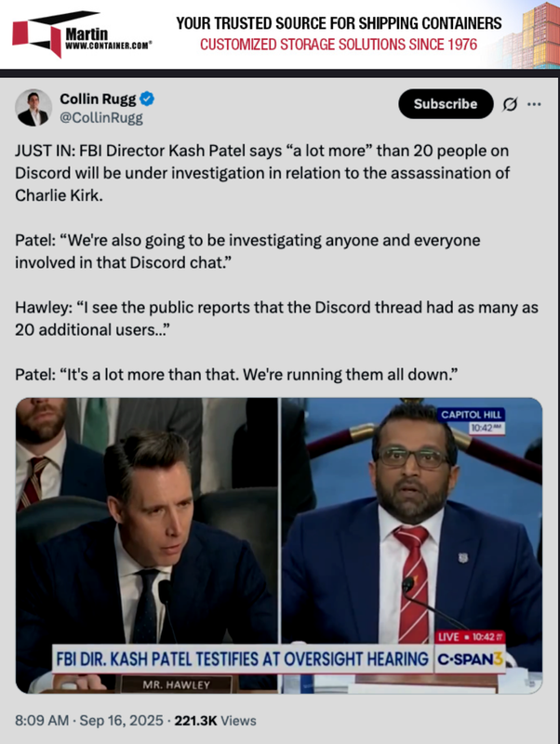Click the Collin Rugg display name

98,100
